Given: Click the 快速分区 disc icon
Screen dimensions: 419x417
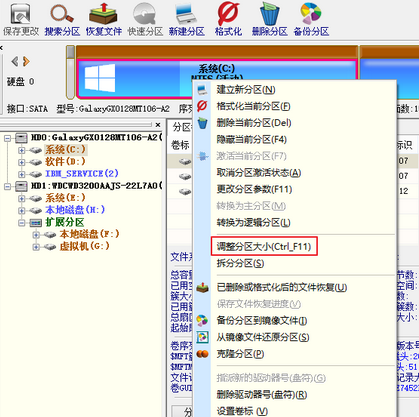Looking at the screenshot, I should tap(145, 19).
